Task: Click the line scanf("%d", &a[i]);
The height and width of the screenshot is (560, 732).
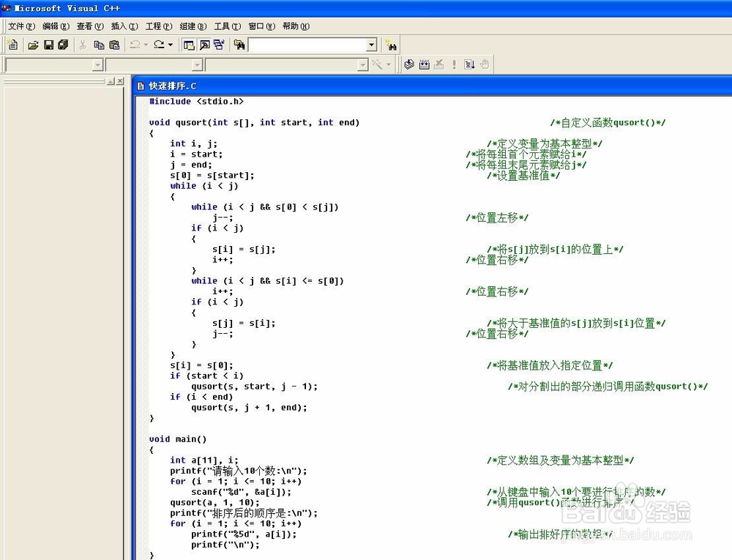Action: (241, 492)
